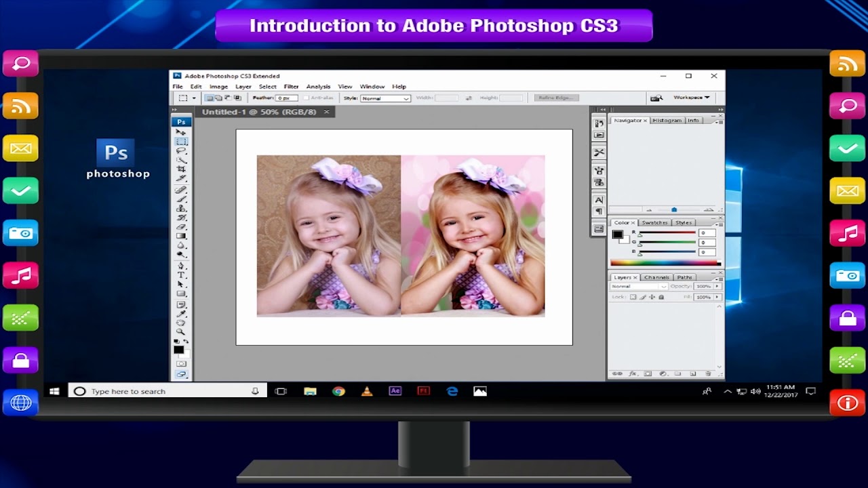Viewport: 868px width, 488px height.
Task: Toggle Lock all icon in Layers panel
Action: coord(661,297)
